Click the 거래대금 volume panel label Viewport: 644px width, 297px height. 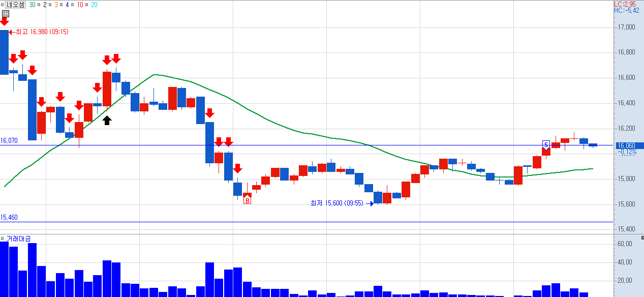pyautogui.click(x=18, y=239)
